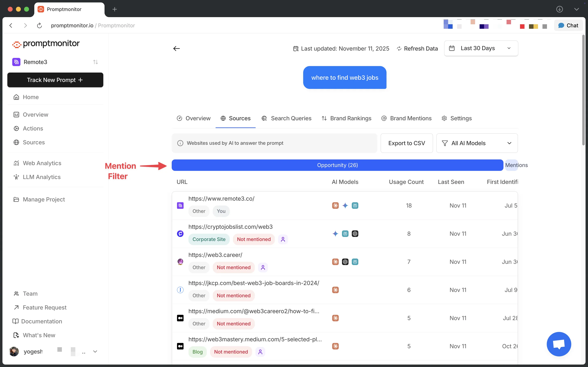588x367 pixels.
Task: Switch to the Mentions filter
Action: (x=512, y=165)
